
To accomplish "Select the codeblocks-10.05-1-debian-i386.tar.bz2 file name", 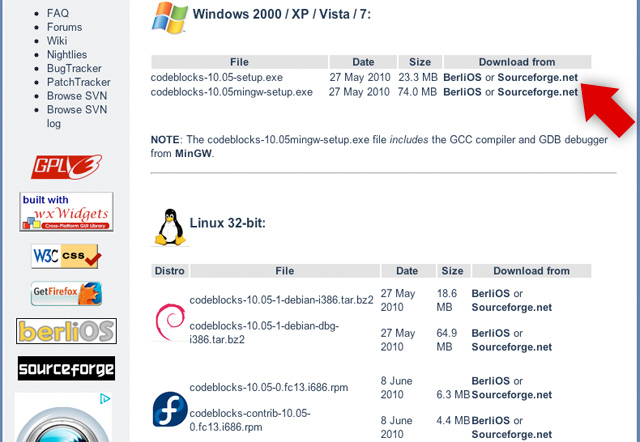I will click(281, 300).
